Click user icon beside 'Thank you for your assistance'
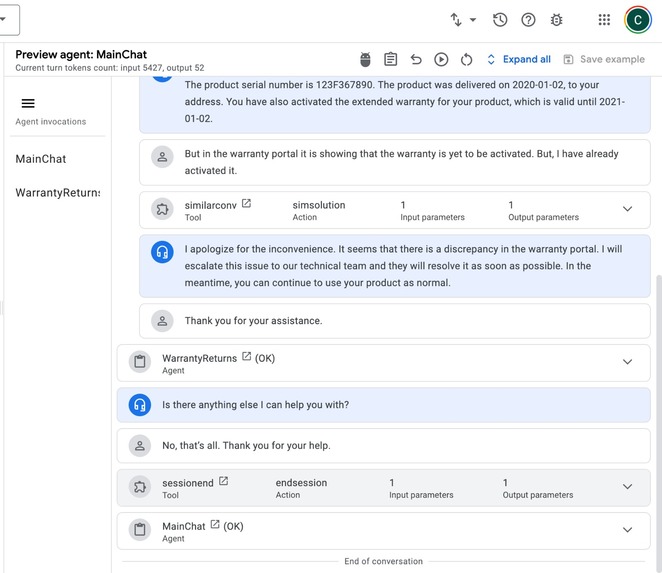 [x=162, y=321]
